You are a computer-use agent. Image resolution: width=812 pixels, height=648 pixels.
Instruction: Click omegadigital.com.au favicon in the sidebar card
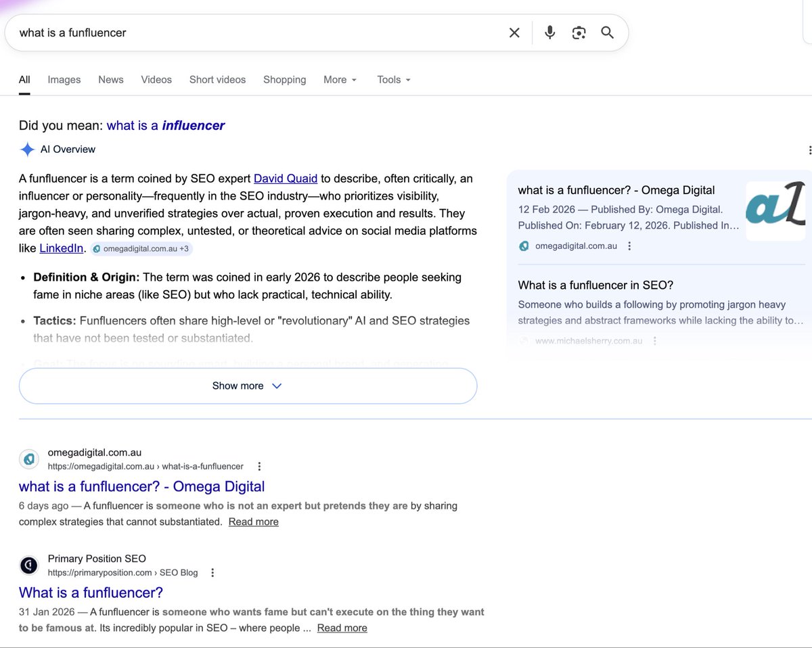click(524, 246)
